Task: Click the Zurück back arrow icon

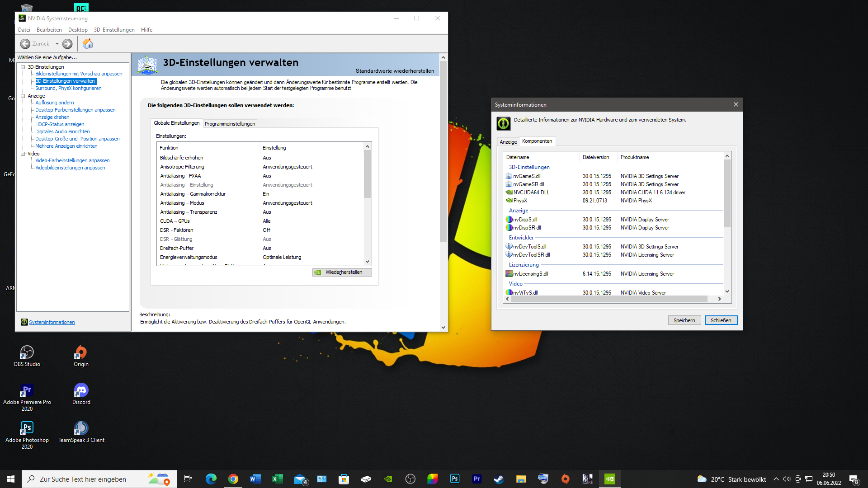Action: pyautogui.click(x=25, y=44)
